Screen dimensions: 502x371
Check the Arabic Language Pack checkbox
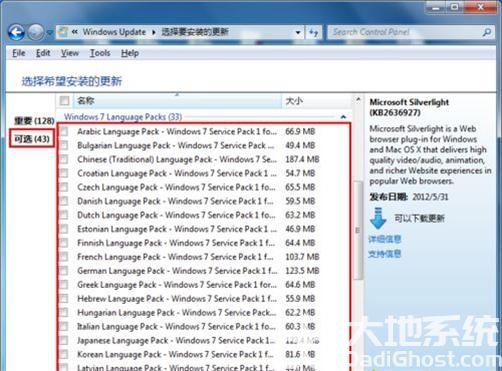click(64, 131)
